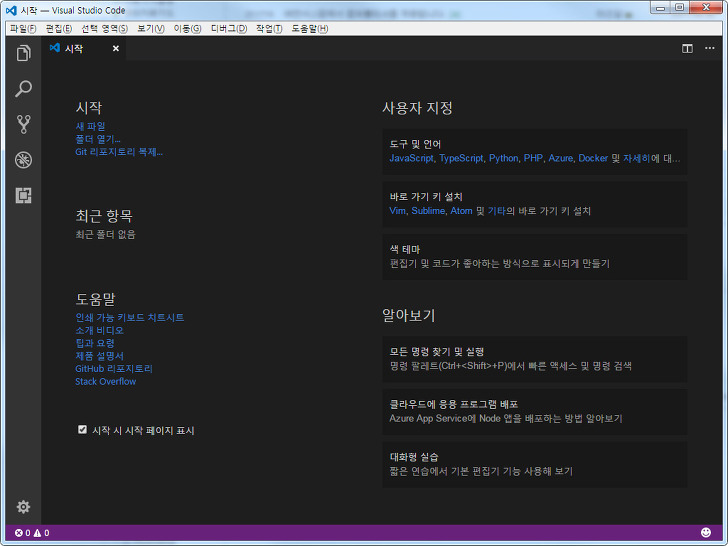Click the JavaScript language link
Viewport: 728px width, 546px height.
tap(411, 158)
